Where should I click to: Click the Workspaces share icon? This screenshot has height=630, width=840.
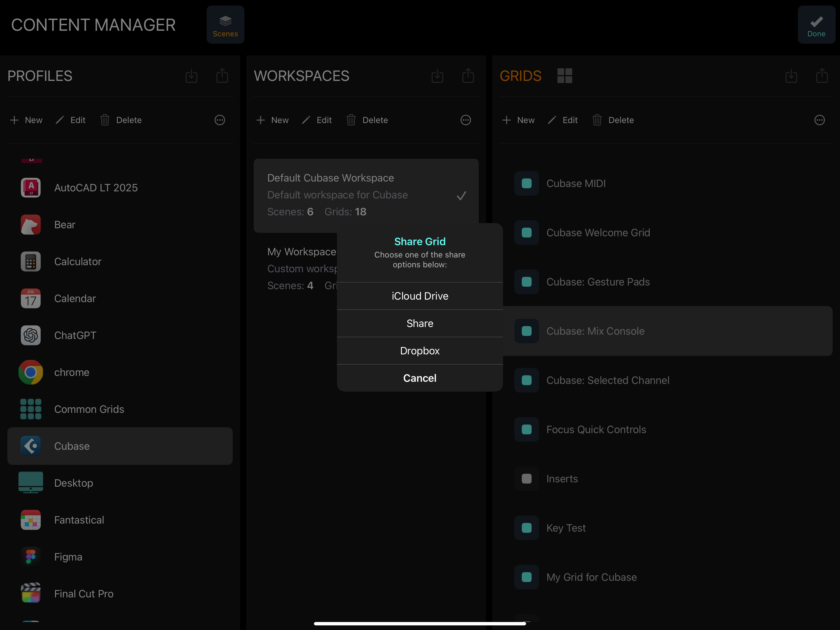[468, 76]
